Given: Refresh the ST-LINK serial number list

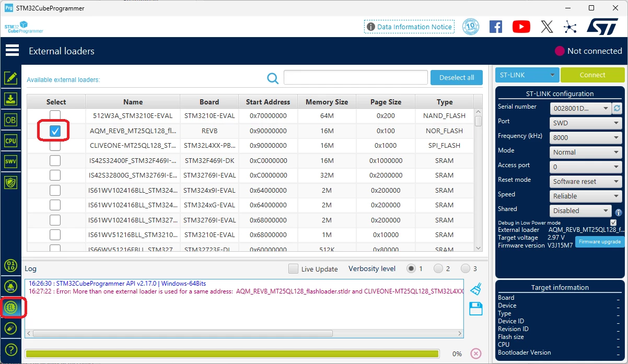Looking at the screenshot, I should pos(617,108).
